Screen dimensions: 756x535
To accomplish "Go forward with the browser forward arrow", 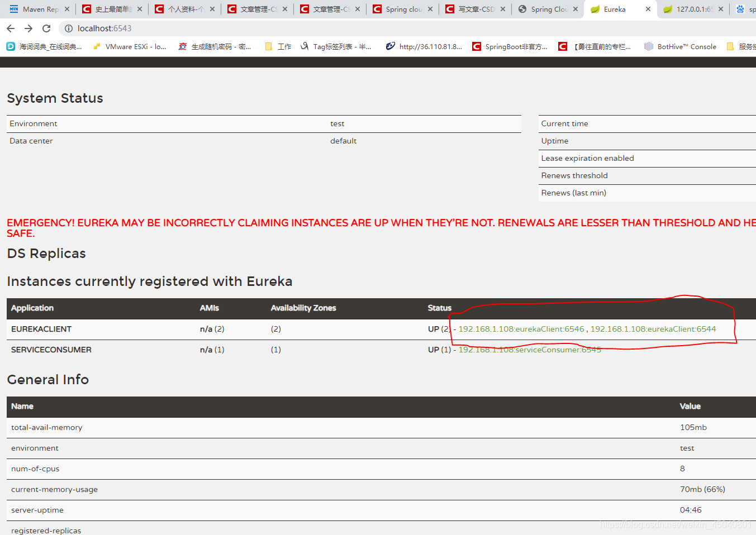I will point(28,28).
